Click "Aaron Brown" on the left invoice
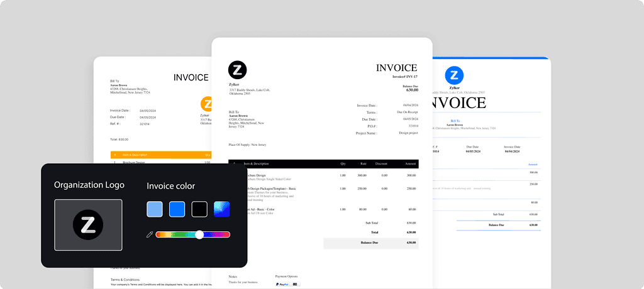Screen dimensions: 644x289 [x=119, y=85]
